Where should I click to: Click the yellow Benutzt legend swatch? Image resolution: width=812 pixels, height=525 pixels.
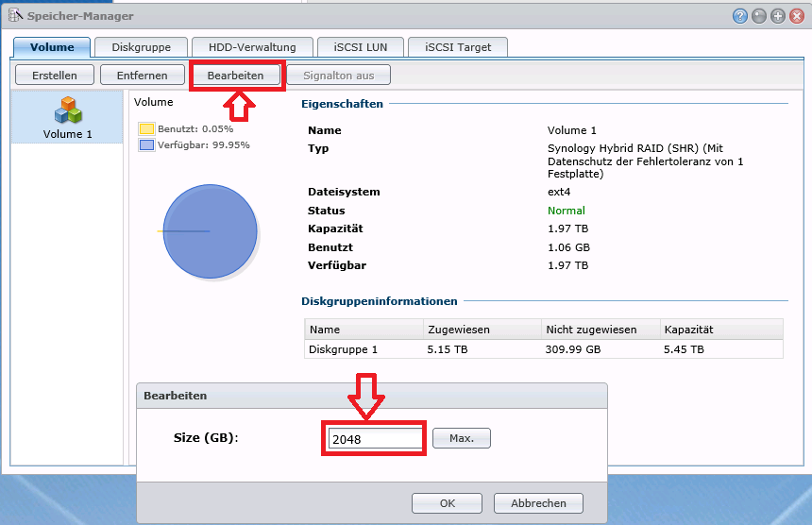(x=146, y=128)
